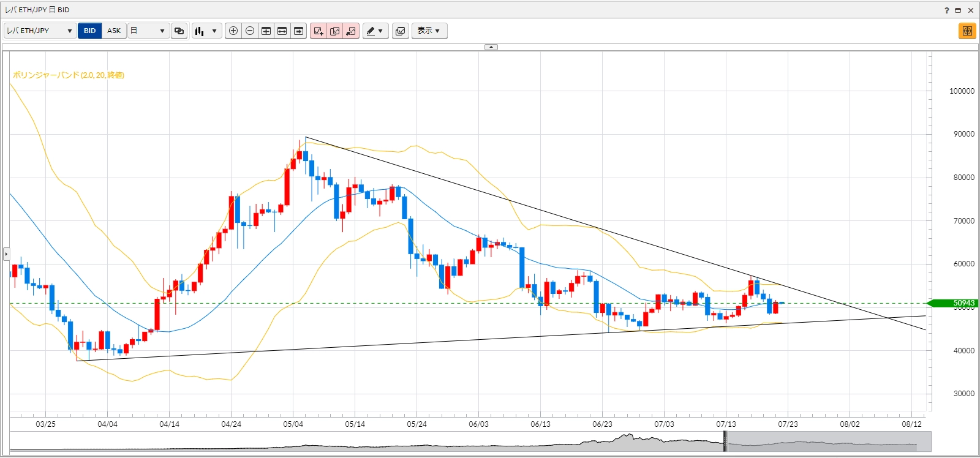Click the edit indicator checkmark chart icon

pos(335,31)
